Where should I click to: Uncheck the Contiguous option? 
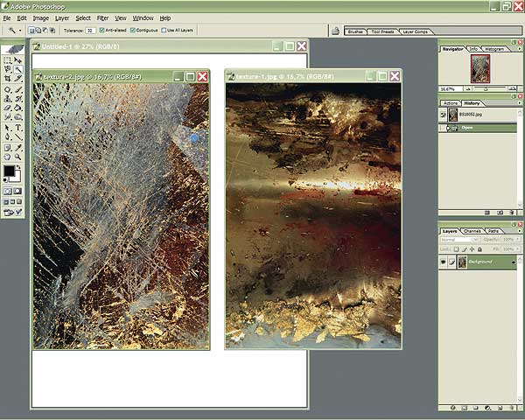(x=133, y=30)
